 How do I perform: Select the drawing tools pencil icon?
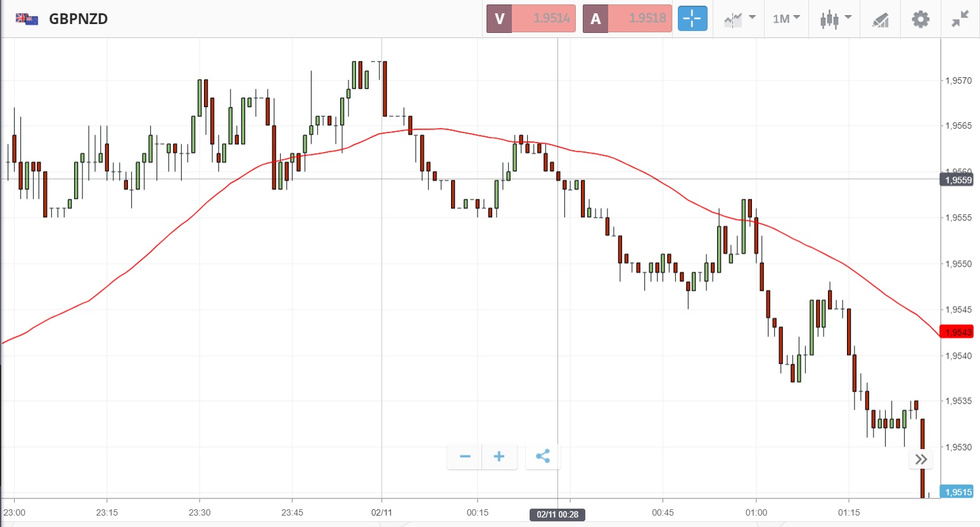point(880,20)
